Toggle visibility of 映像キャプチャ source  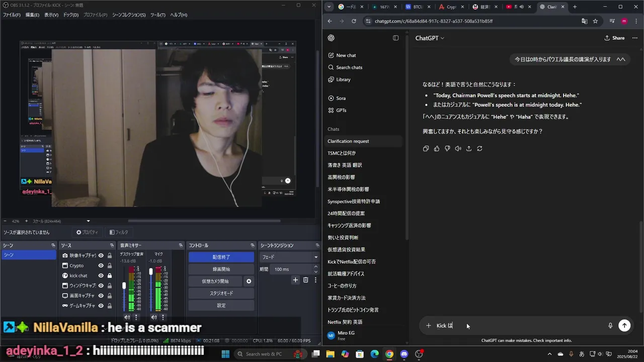point(101,255)
